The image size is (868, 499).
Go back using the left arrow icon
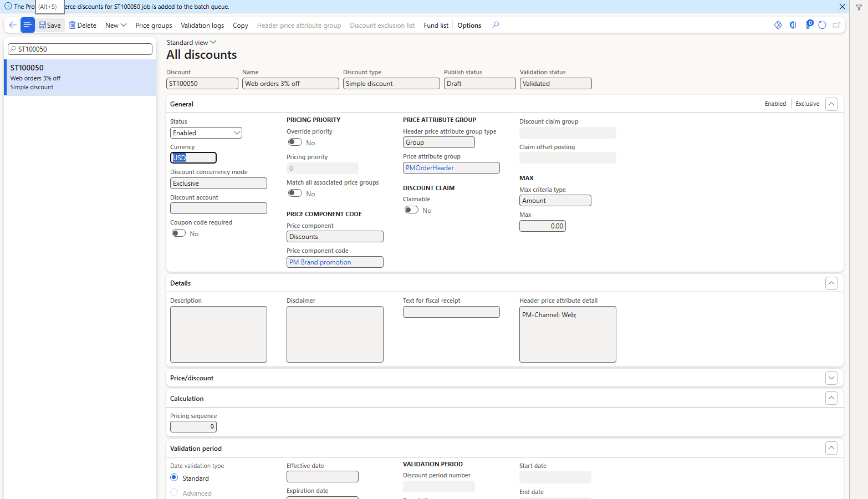[13, 25]
